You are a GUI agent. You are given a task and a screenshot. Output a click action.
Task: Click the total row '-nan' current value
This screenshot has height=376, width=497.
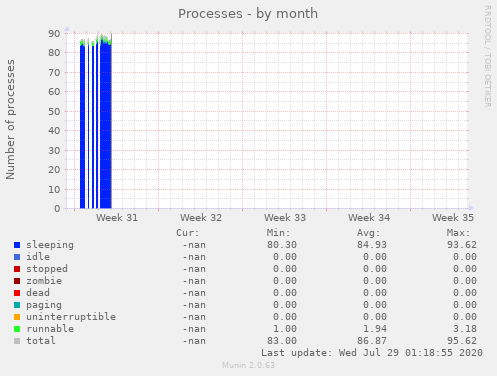tap(194, 341)
